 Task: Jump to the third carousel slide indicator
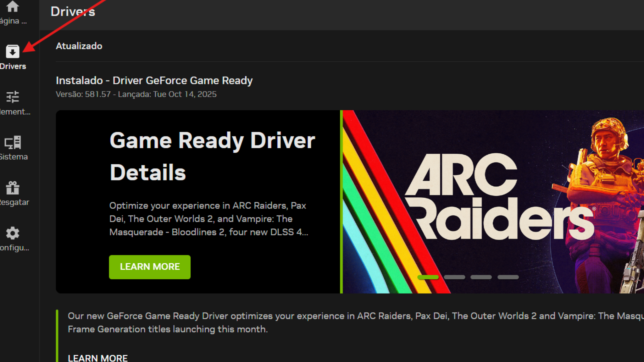pyautogui.click(x=481, y=277)
